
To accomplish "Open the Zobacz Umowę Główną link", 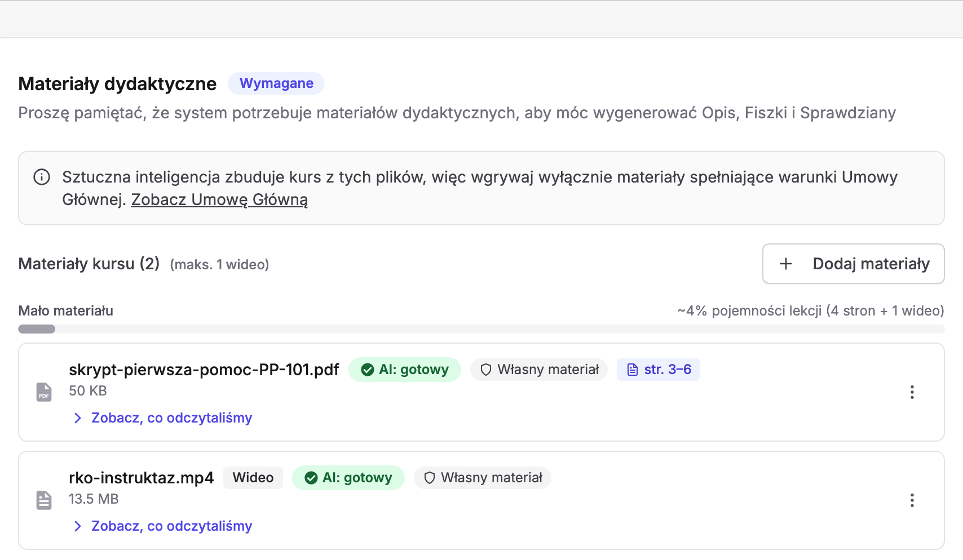I will click(219, 199).
